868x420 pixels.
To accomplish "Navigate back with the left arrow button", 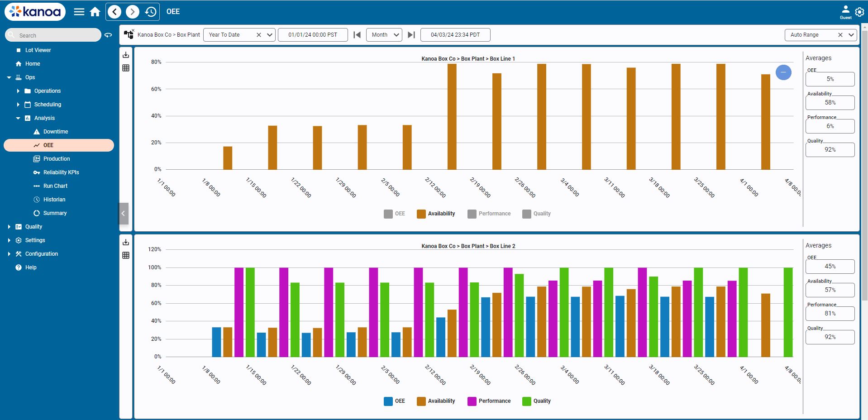I will (x=114, y=12).
